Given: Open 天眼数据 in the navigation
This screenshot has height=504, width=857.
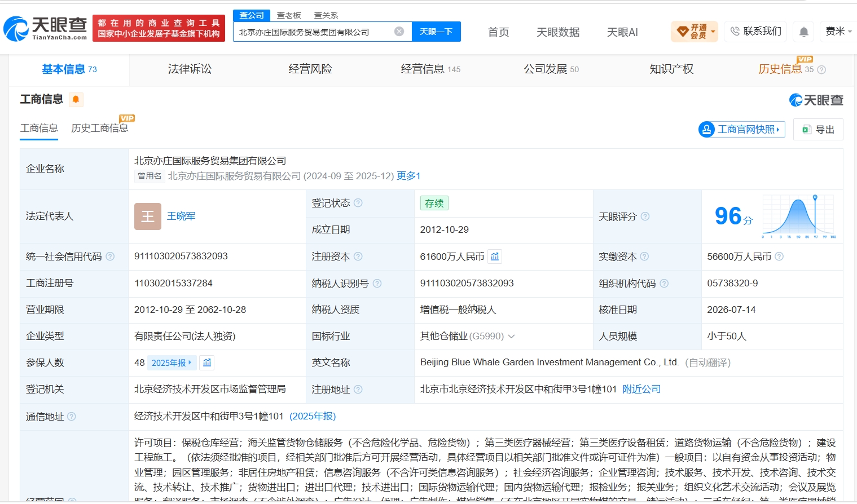Looking at the screenshot, I should (558, 32).
